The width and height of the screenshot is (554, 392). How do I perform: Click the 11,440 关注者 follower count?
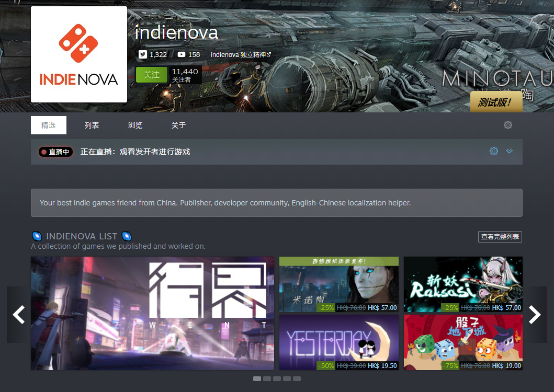click(185, 75)
